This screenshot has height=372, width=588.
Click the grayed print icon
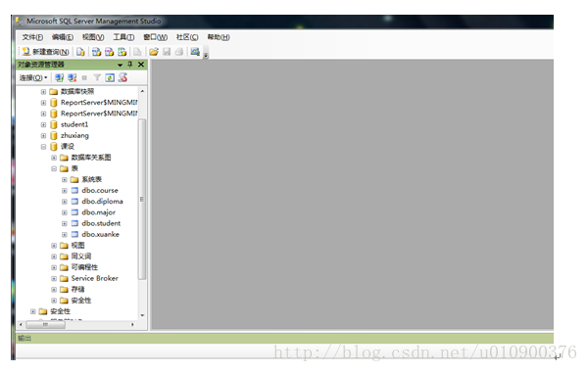[x=179, y=52]
